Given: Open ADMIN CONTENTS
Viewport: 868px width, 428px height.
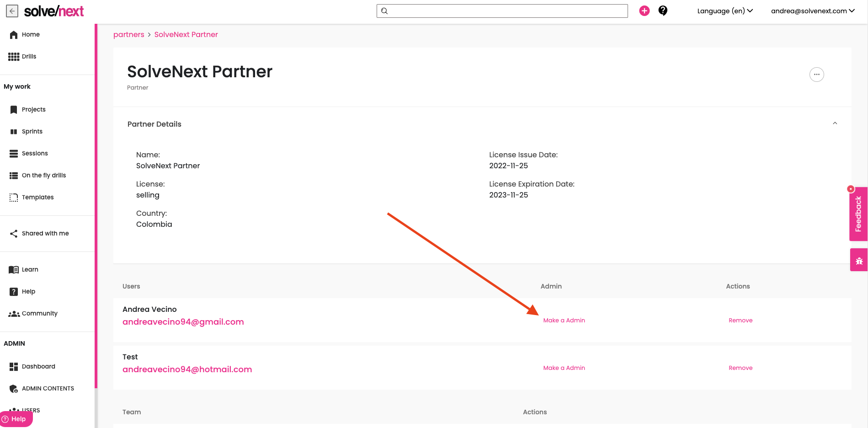Looking at the screenshot, I should (x=48, y=389).
